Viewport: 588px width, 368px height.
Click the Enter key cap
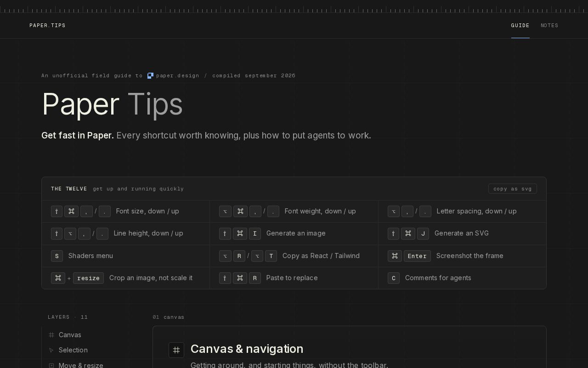pyautogui.click(x=417, y=256)
